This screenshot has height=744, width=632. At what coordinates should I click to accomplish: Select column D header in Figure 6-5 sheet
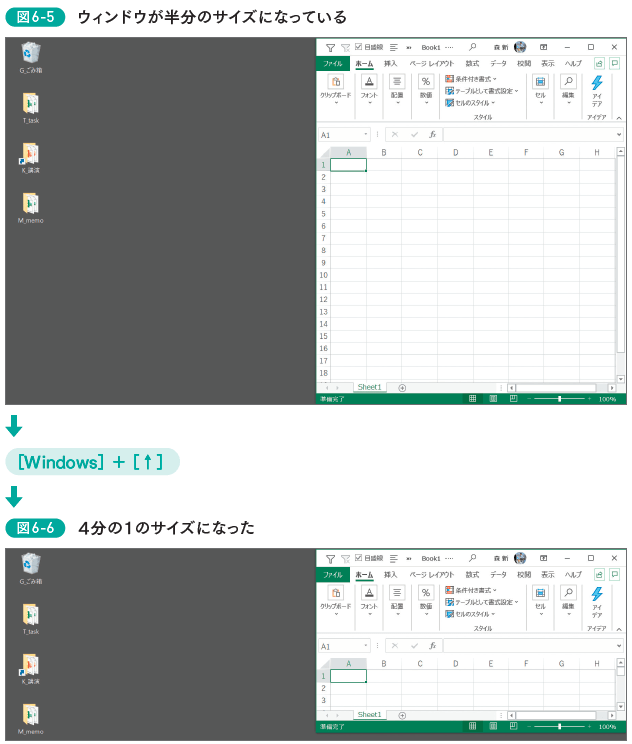[455, 152]
